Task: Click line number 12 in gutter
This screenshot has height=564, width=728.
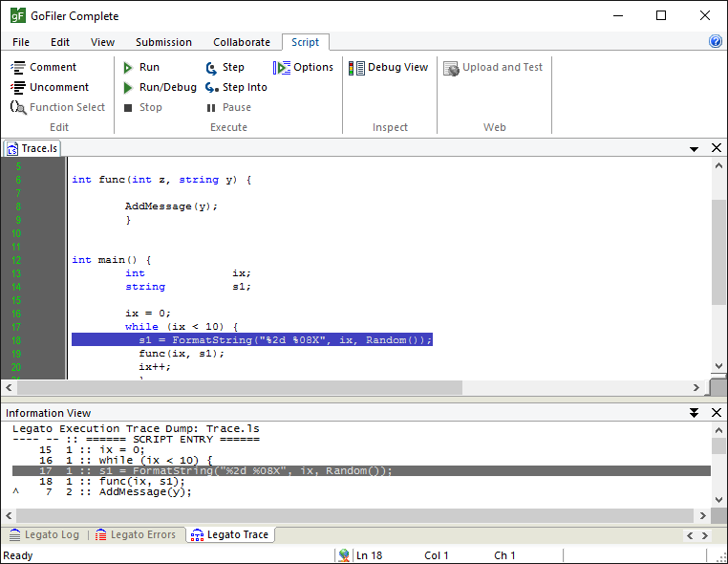Action: pyautogui.click(x=16, y=260)
